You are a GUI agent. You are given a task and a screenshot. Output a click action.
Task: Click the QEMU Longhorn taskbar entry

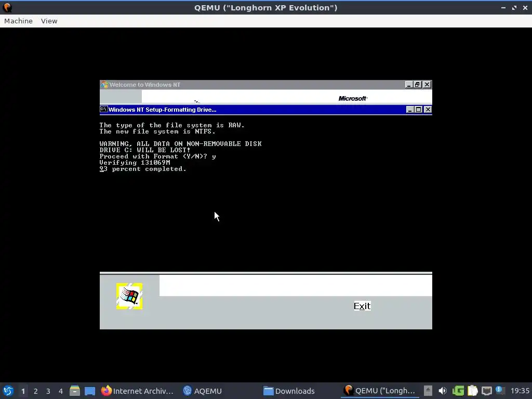pos(380,391)
